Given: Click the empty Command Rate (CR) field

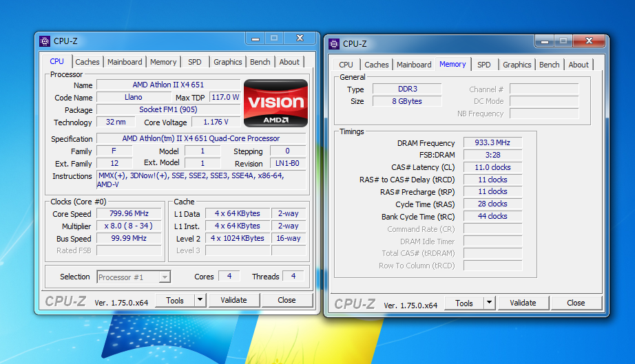Looking at the screenshot, I should tap(492, 229).
